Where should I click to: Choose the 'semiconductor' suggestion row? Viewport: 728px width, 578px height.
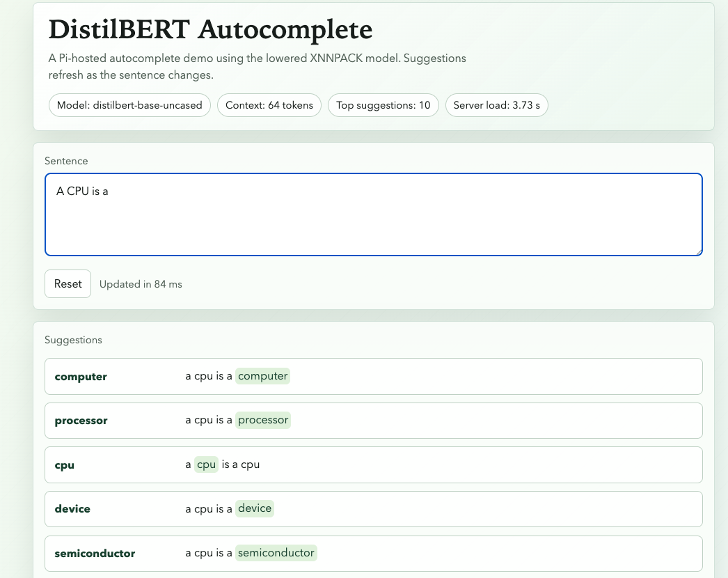pos(374,554)
